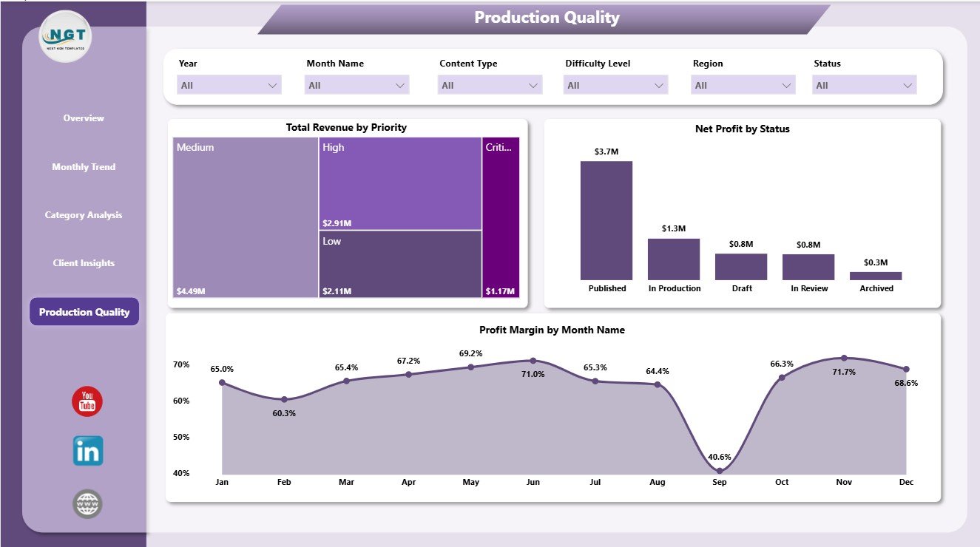This screenshot has width=980, height=547.
Task: Click the Net Profit by Status title
Action: pyautogui.click(x=743, y=129)
